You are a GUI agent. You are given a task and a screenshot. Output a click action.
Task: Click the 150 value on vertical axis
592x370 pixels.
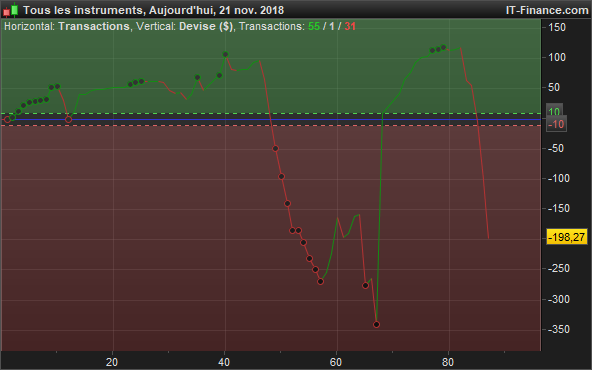pos(557,27)
